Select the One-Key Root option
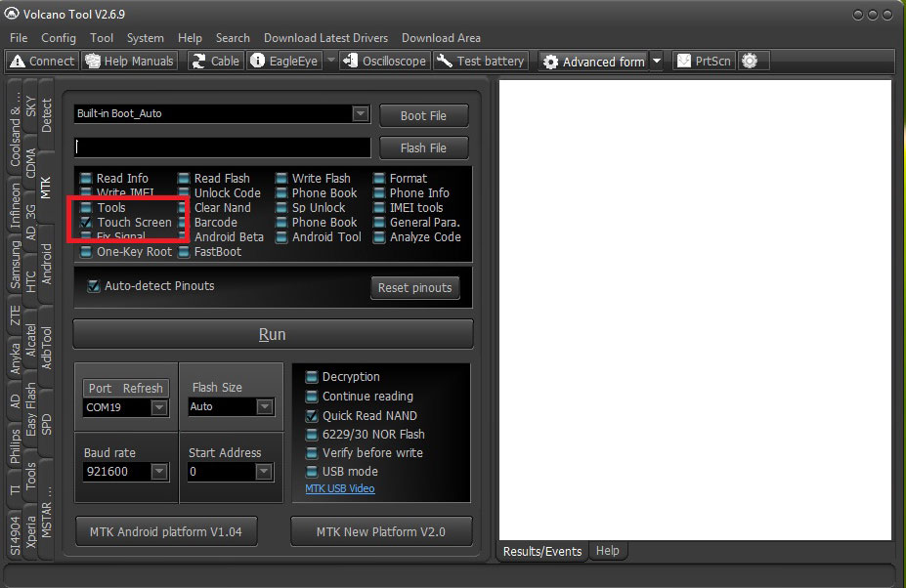 (x=126, y=252)
